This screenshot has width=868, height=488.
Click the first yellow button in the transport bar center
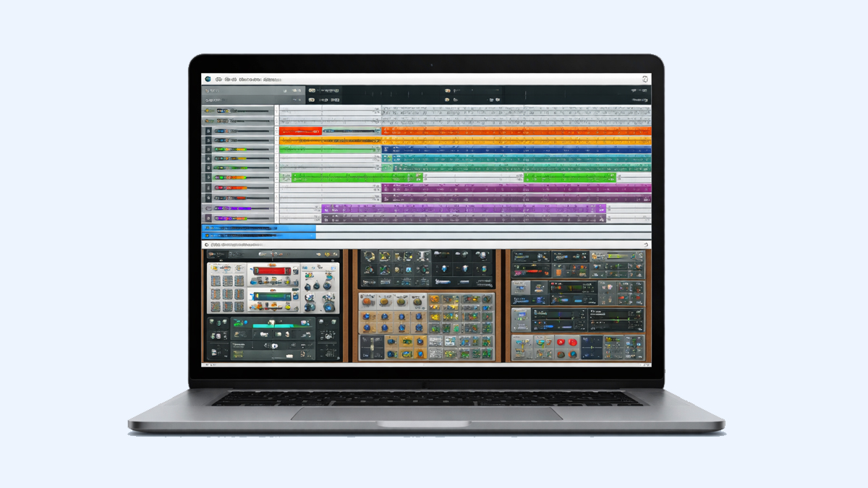312,90
